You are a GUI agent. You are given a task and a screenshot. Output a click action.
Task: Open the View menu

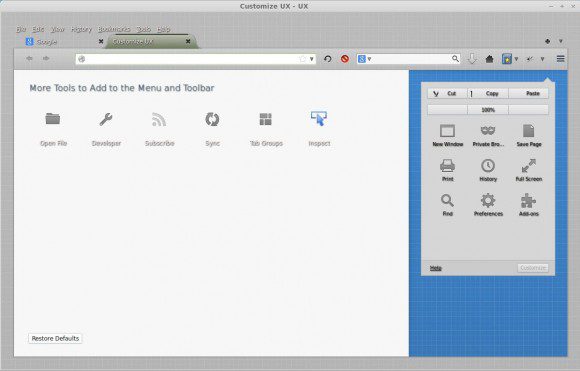[x=58, y=29]
